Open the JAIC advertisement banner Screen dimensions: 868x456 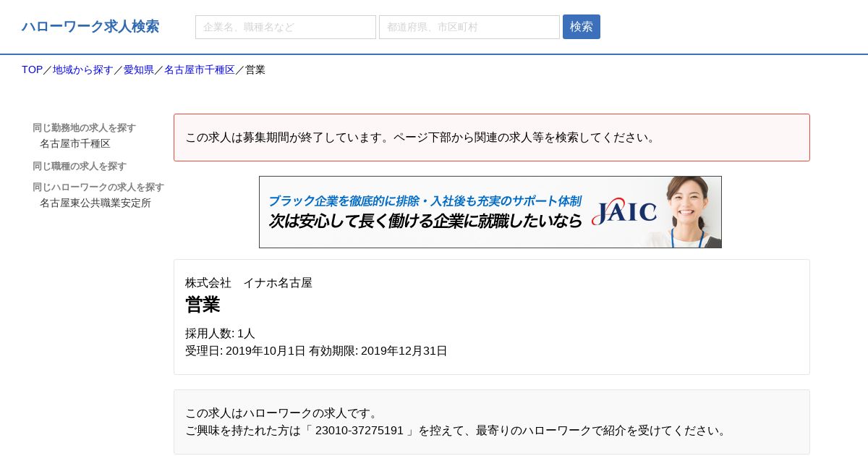click(x=490, y=212)
